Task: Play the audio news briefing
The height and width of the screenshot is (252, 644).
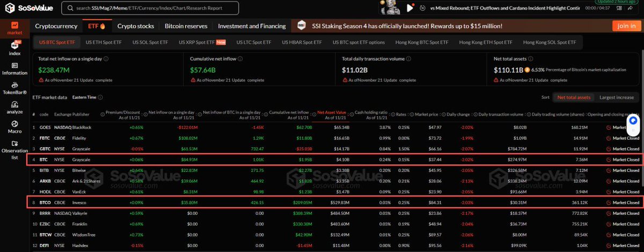Action: coord(410,8)
